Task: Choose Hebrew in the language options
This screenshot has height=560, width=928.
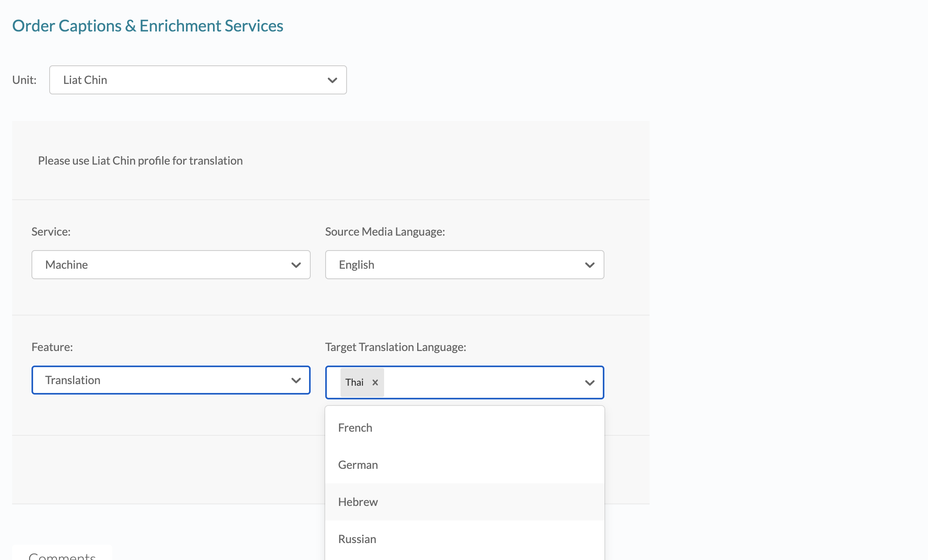Action: [358, 502]
